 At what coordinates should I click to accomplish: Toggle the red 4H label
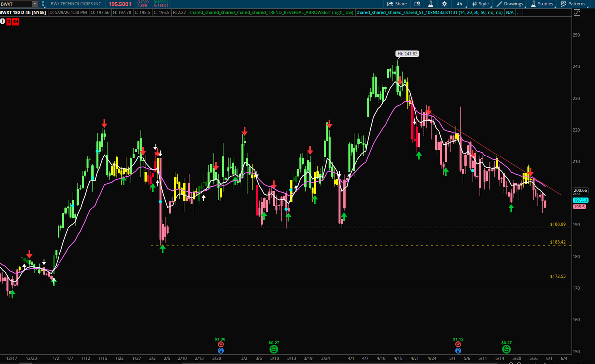pos(15,22)
